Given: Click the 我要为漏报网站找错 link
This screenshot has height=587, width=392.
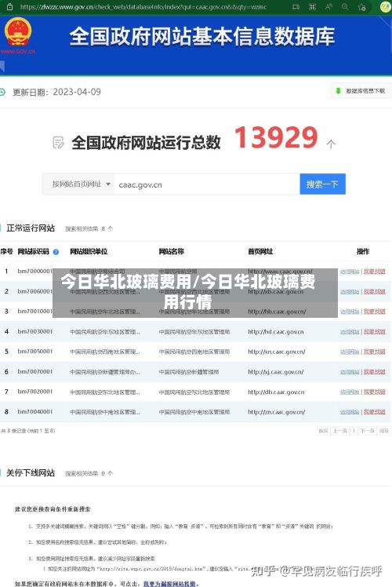Looking at the screenshot, I should coord(170,584).
